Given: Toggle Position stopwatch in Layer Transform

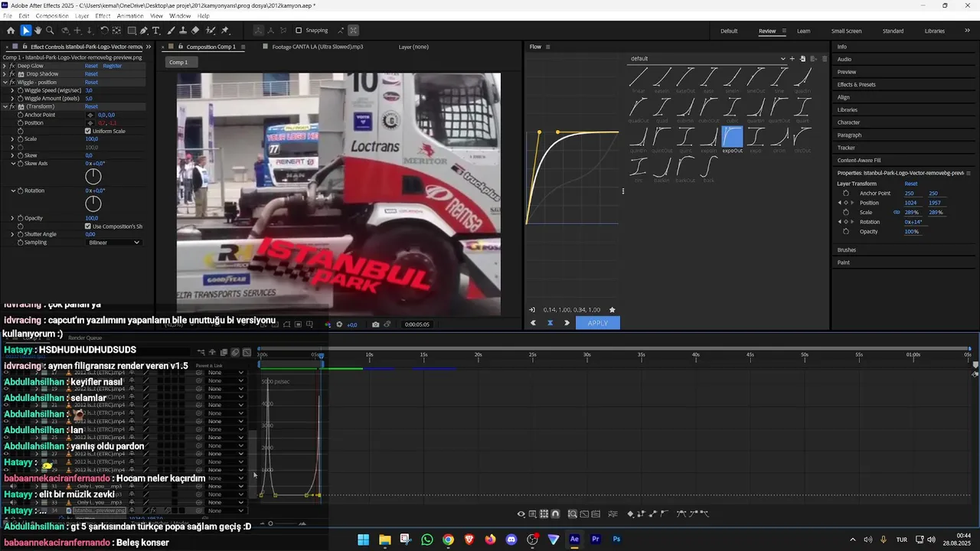Looking at the screenshot, I should 846,203.
